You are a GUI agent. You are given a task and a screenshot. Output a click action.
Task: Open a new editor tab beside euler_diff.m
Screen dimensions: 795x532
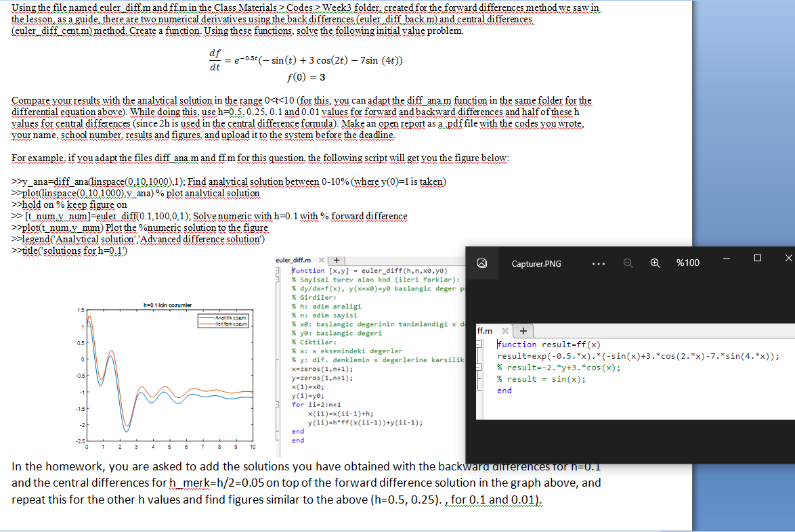pyautogui.click(x=336, y=259)
